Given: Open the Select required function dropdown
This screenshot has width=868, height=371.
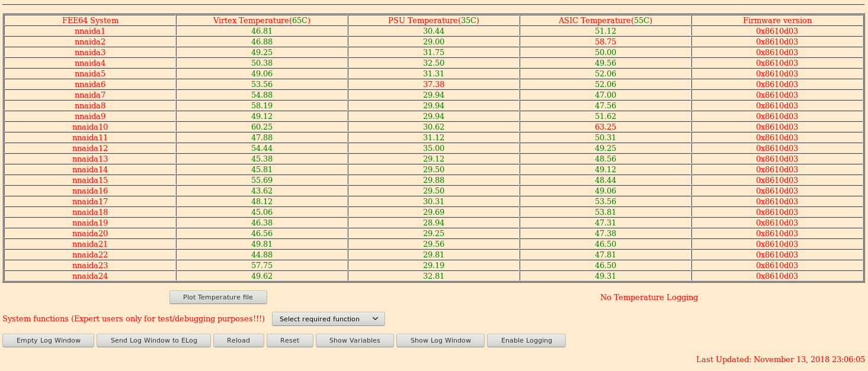Looking at the screenshot, I should pyautogui.click(x=328, y=319).
